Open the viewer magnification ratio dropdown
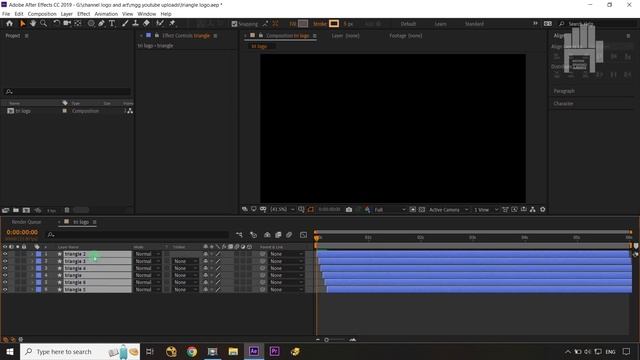This screenshot has height=360, width=640. pyautogui.click(x=282, y=209)
